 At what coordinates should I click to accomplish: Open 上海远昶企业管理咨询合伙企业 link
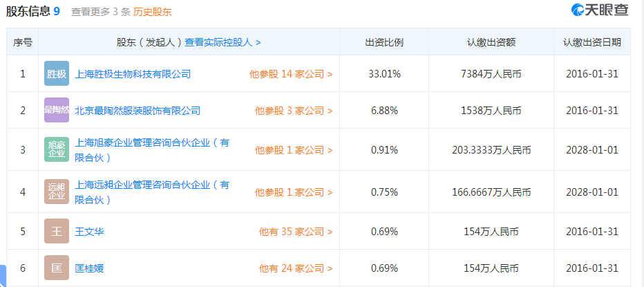pos(152,192)
